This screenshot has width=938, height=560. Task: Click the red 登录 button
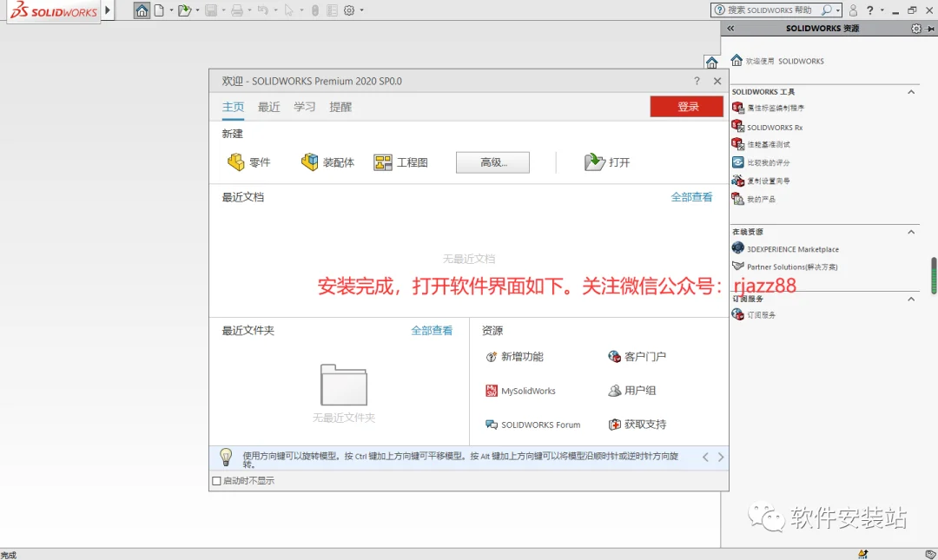[687, 107]
